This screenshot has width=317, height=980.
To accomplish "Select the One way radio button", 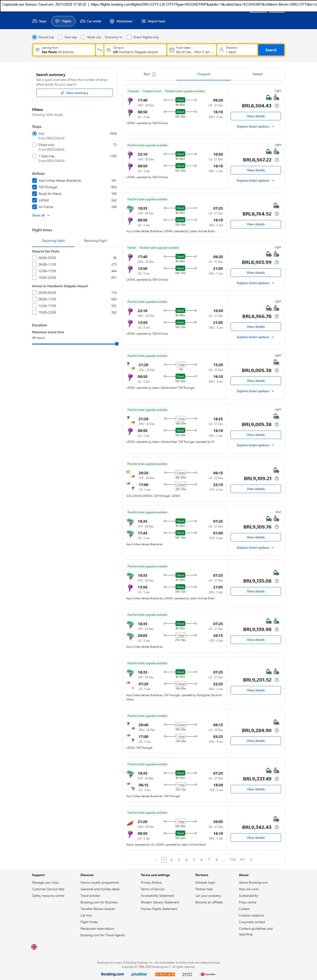I will (x=60, y=37).
